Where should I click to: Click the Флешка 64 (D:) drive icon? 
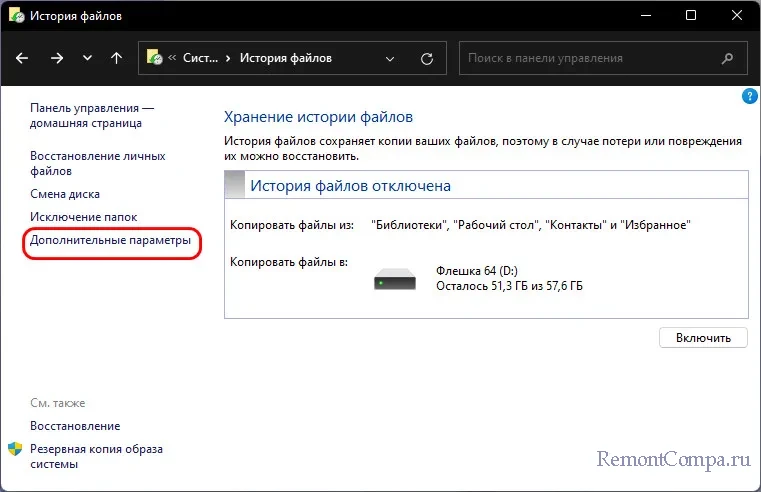tap(395, 281)
